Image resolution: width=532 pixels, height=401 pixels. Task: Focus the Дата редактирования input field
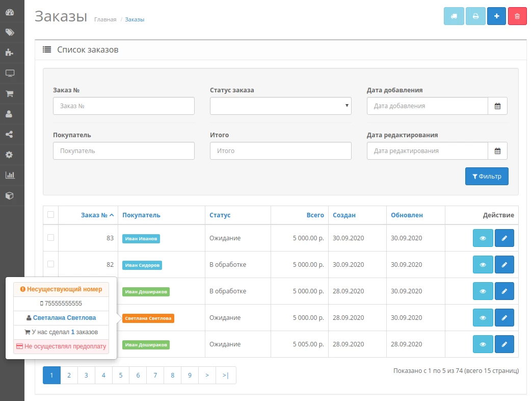(428, 151)
